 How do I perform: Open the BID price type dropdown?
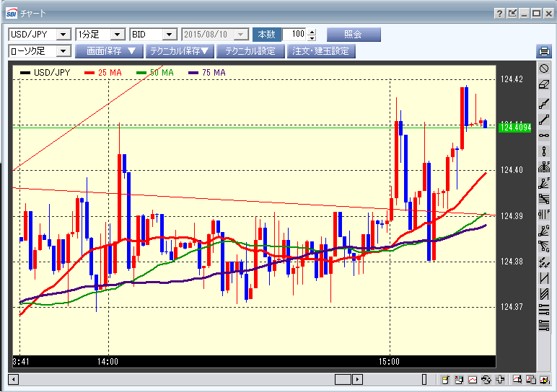tap(170, 35)
